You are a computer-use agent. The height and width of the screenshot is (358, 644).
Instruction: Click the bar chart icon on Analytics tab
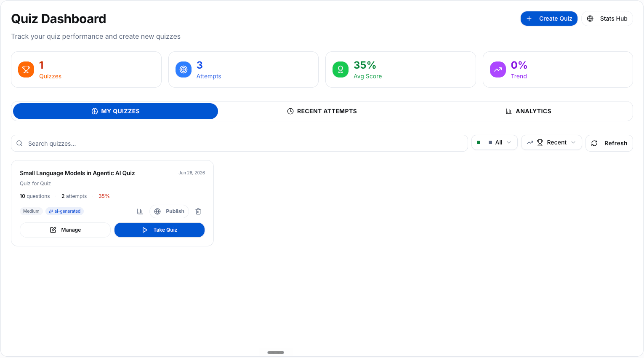[508, 111]
